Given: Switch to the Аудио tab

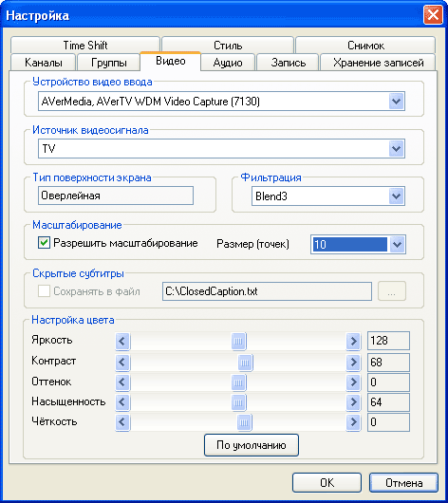Looking at the screenshot, I should coord(228,63).
